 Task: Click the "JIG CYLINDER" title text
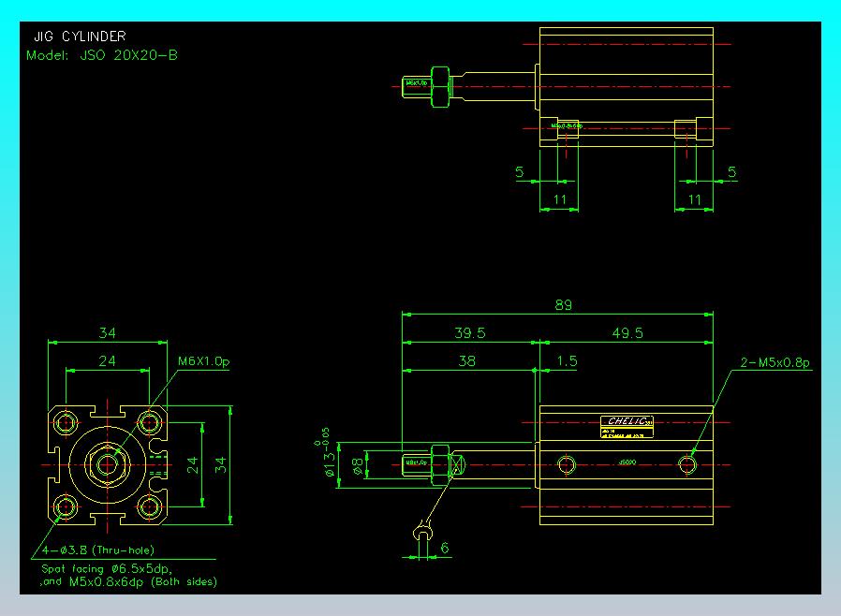point(80,37)
